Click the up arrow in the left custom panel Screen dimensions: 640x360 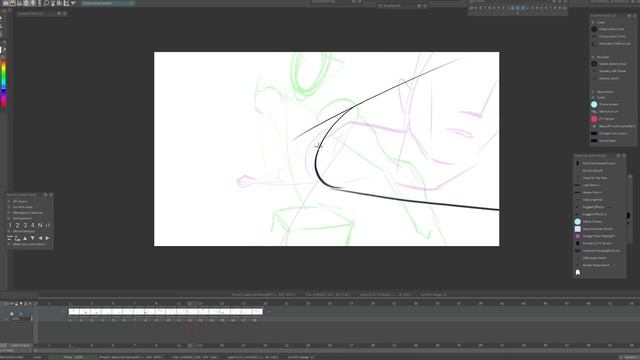point(25,238)
